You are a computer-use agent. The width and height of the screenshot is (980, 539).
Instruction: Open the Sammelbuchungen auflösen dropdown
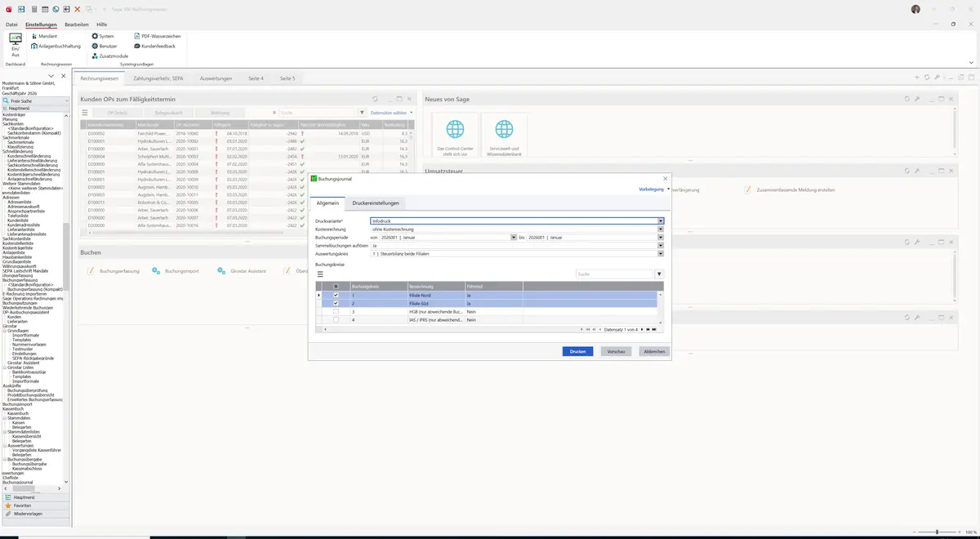pyautogui.click(x=661, y=245)
